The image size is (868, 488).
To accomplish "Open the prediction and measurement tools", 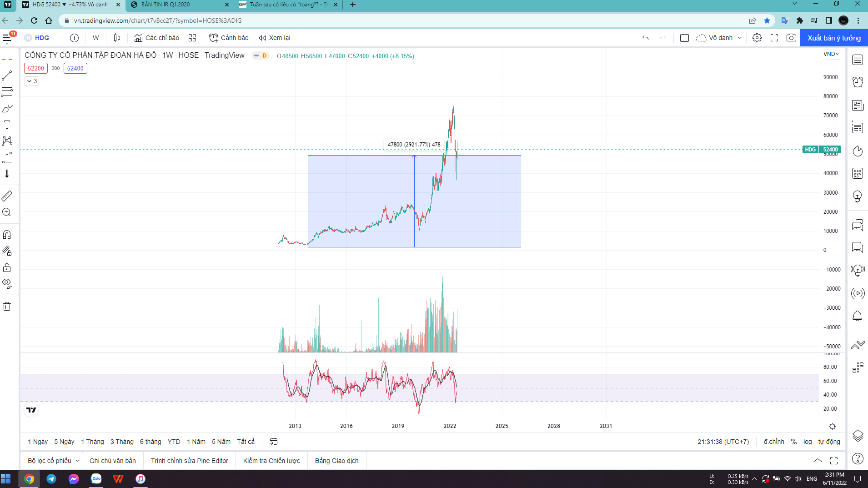I will (7, 157).
